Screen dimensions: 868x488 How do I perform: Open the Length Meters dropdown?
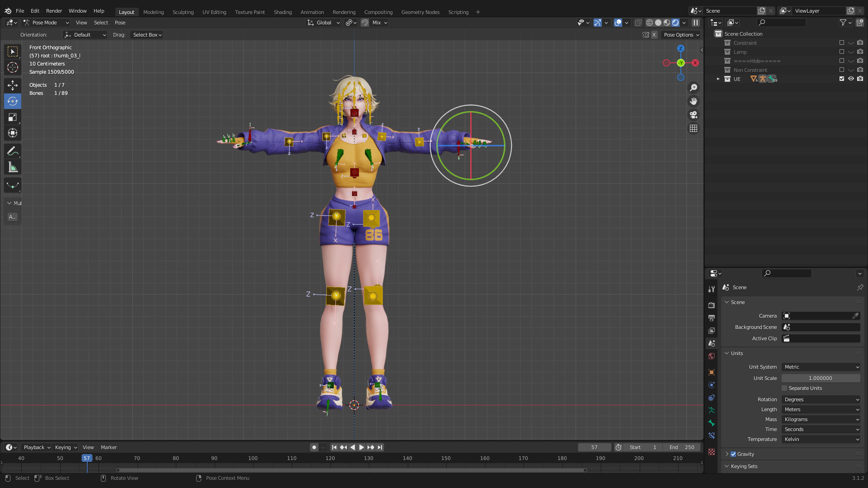pos(821,409)
